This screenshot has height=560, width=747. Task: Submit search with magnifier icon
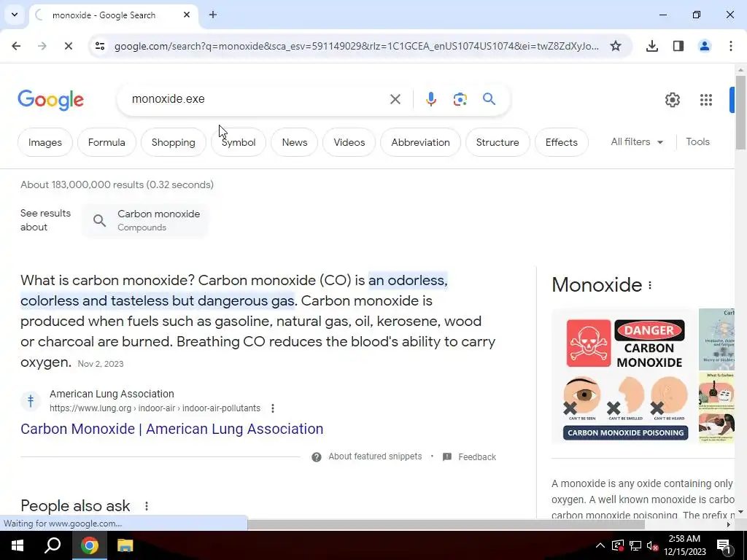click(489, 99)
